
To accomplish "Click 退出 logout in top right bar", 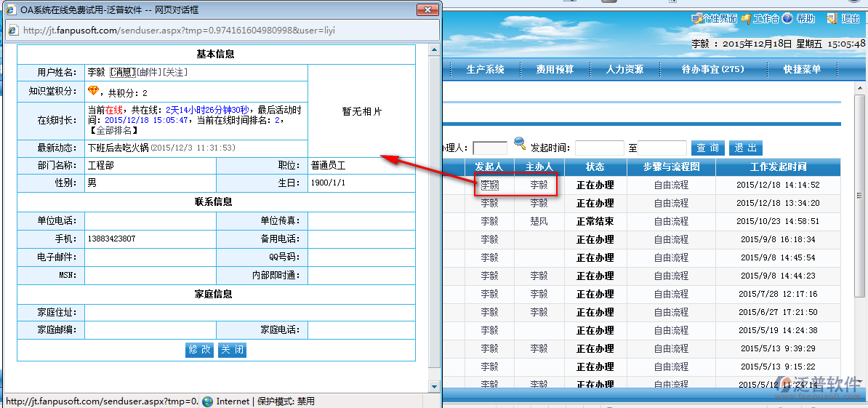I will click(x=843, y=19).
